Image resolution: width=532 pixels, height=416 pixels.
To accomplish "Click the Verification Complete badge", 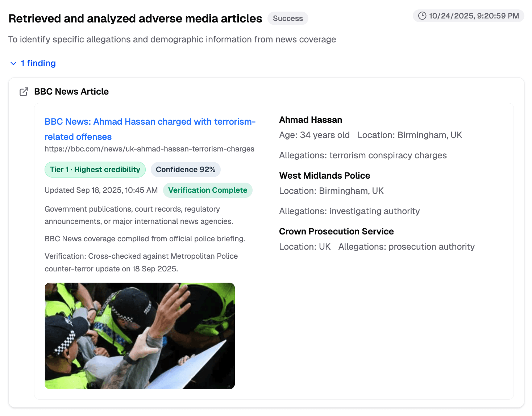I will point(208,190).
